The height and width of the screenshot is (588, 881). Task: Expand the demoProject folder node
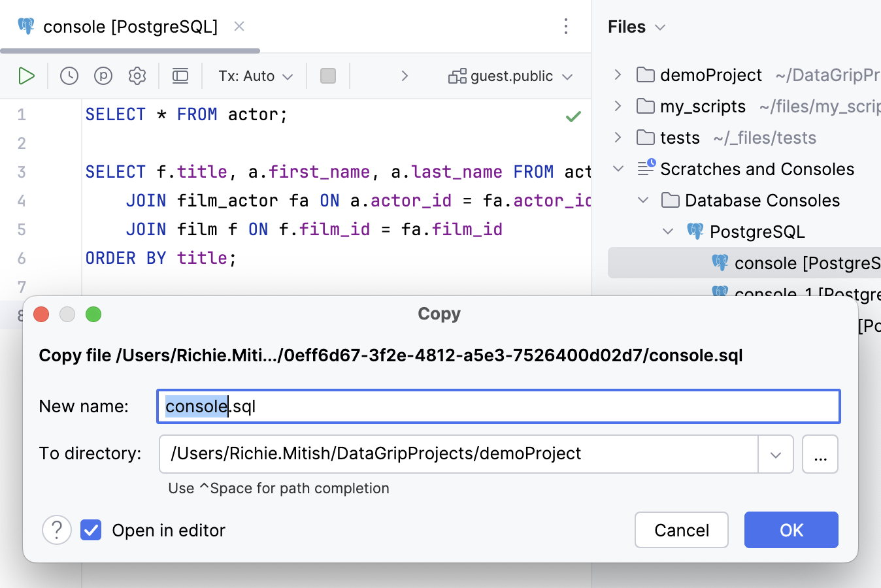tap(618, 75)
